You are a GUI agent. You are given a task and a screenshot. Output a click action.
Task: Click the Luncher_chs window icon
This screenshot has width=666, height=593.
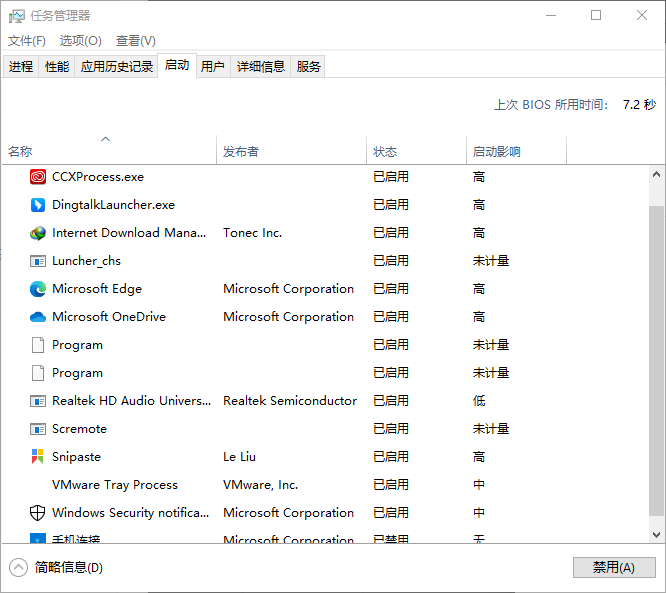(x=38, y=261)
